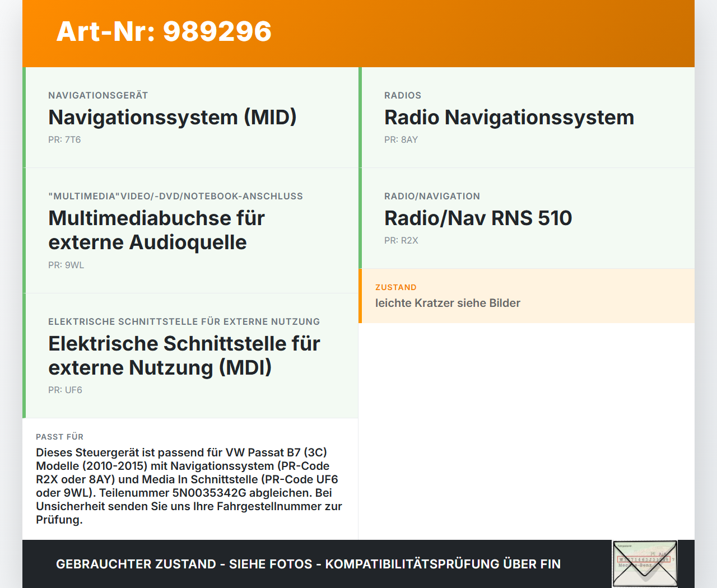Viewport: 717px width, 588px height.
Task: Select the Radio Navigationssystem title
Action: click(509, 117)
